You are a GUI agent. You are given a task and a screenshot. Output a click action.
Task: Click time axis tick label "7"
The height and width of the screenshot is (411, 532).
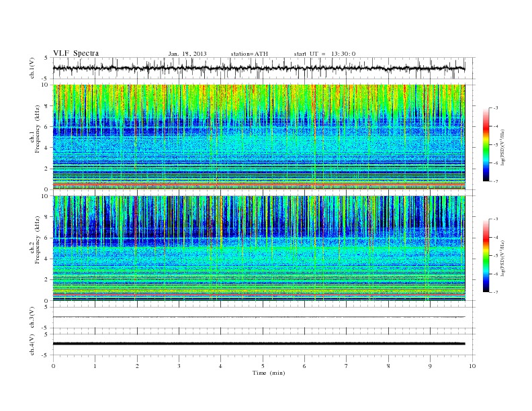[x=347, y=366]
